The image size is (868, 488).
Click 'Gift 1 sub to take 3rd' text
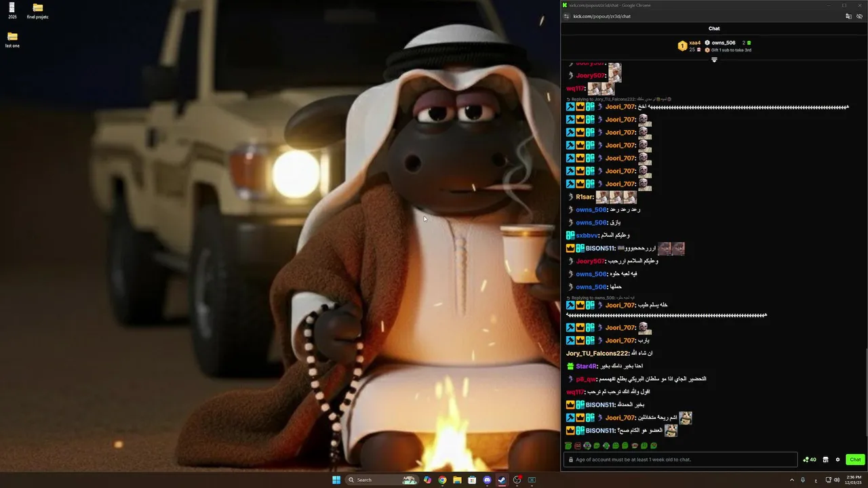(x=731, y=50)
